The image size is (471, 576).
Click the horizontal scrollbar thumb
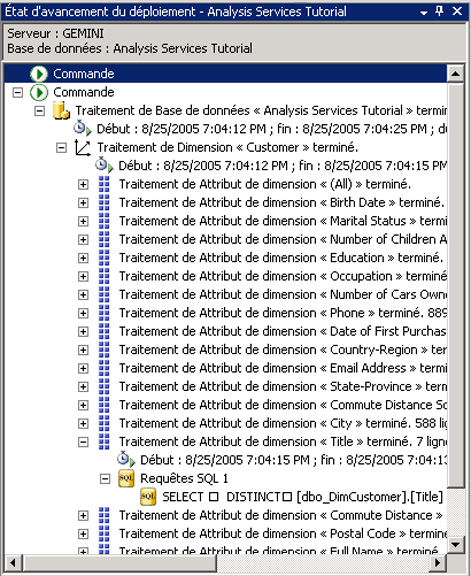(x=120, y=562)
